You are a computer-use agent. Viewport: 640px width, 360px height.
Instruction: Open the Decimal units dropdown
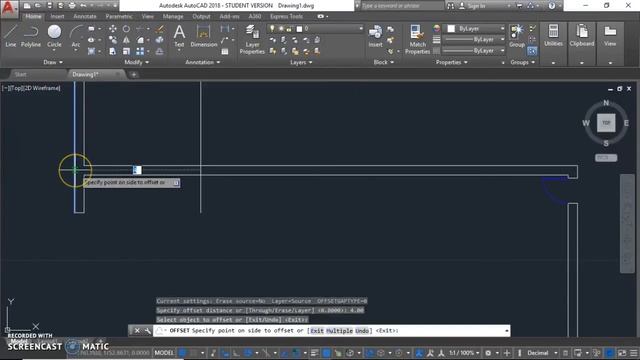(x=542, y=353)
